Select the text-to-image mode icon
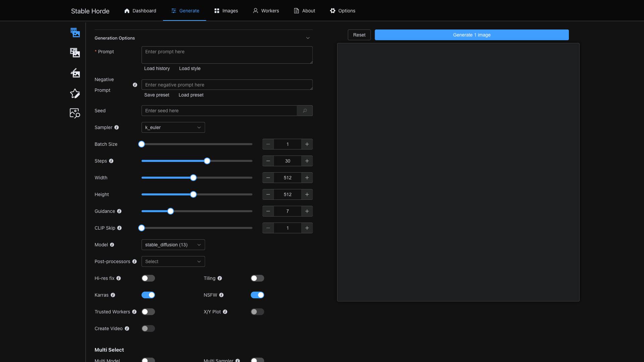Image resolution: width=644 pixels, height=362 pixels. click(x=75, y=33)
